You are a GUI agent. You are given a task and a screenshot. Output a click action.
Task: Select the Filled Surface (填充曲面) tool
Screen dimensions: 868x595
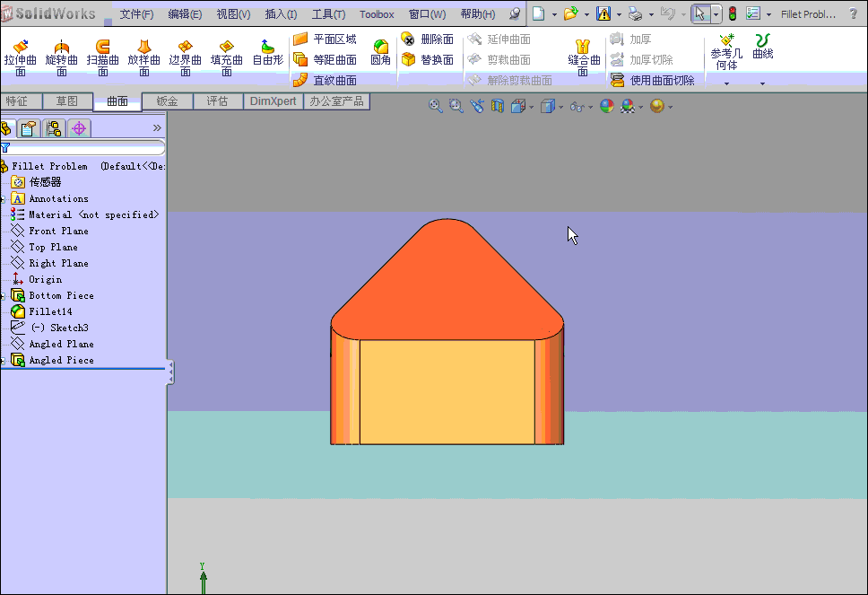pos(226,57)
